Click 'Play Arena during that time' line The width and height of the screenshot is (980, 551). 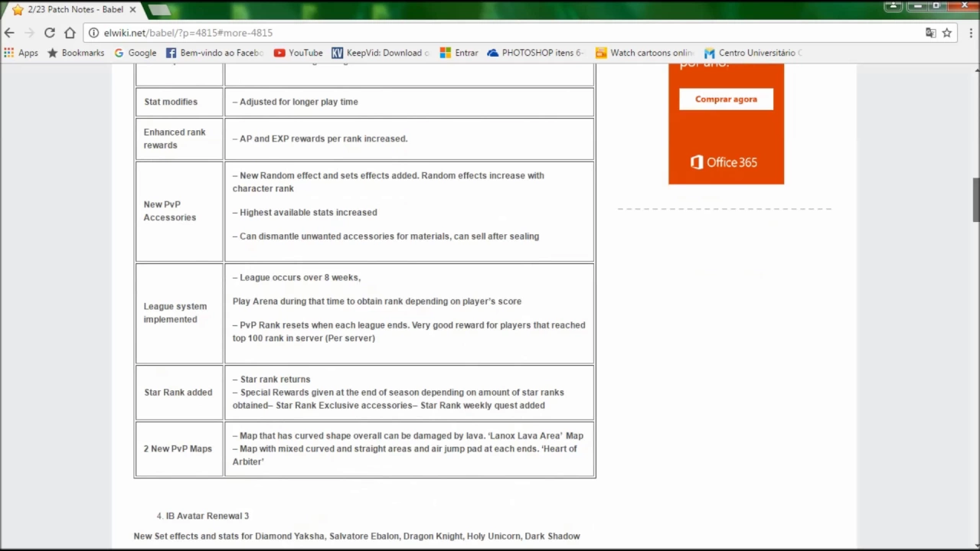click(377, 301)
